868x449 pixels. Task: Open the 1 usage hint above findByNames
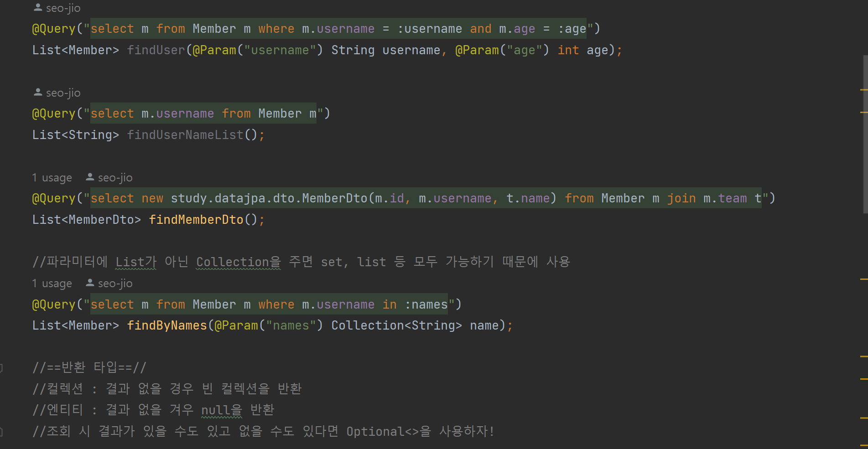(52, 284)
